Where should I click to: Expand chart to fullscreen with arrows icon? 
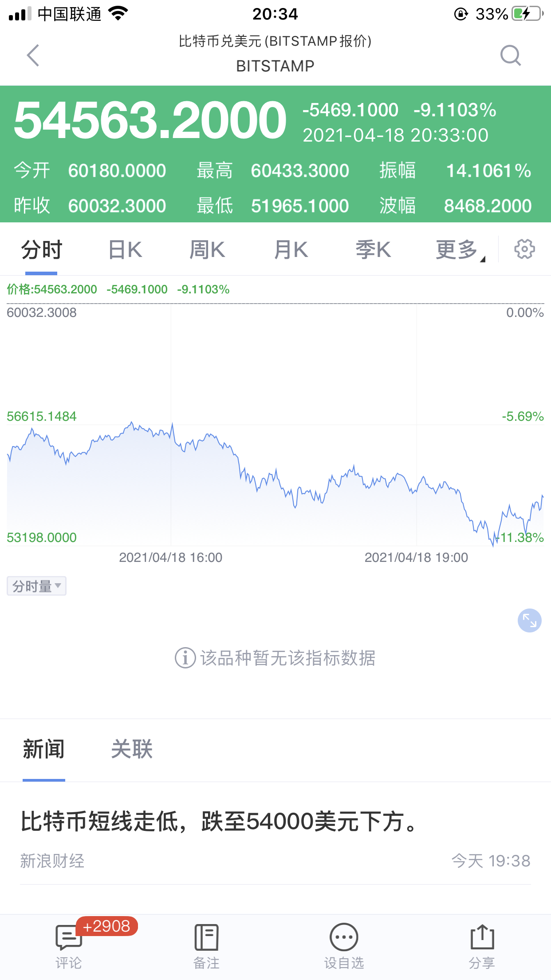pyautogui.click(x=529, y=620)
